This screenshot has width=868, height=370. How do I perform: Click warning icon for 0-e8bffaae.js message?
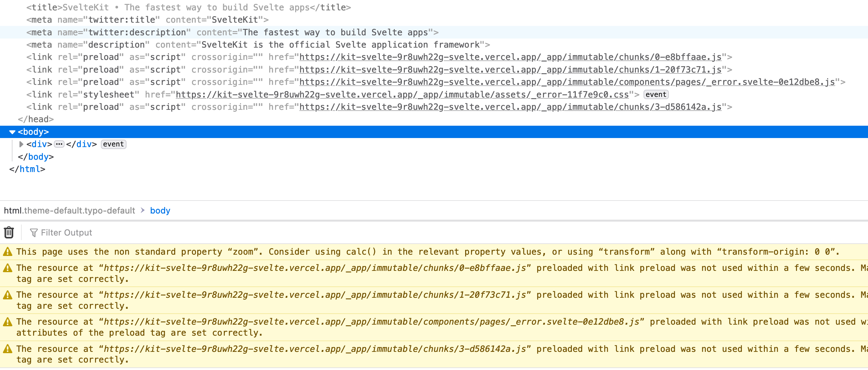7,268
